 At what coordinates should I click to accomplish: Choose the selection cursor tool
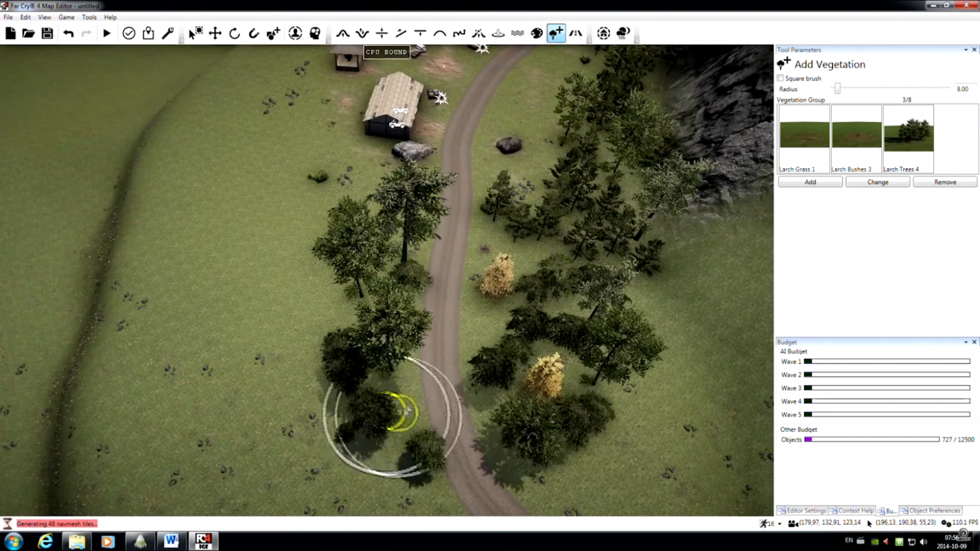coord(196,33)
